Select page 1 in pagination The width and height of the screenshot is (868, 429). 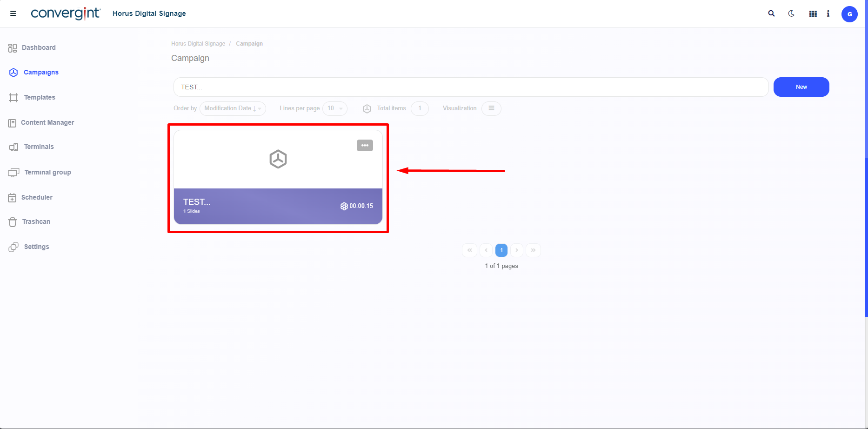pos(501,250)
